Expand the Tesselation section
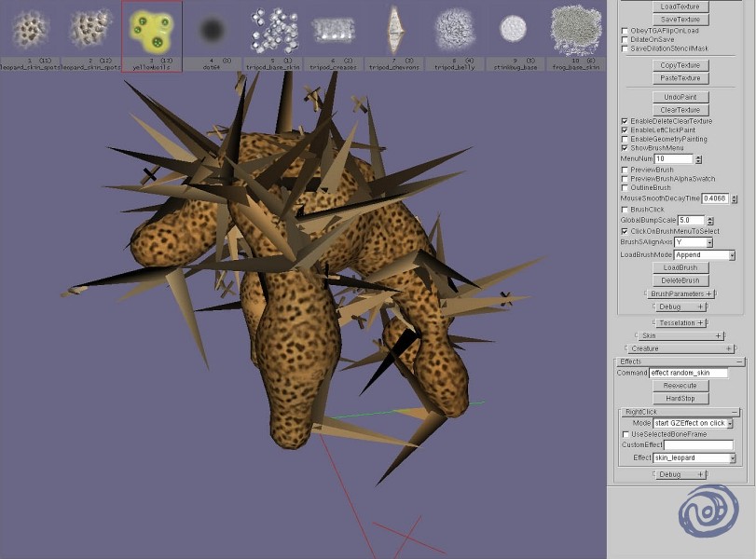This screenshot has width=756, height=559. [x=680, y=323]
